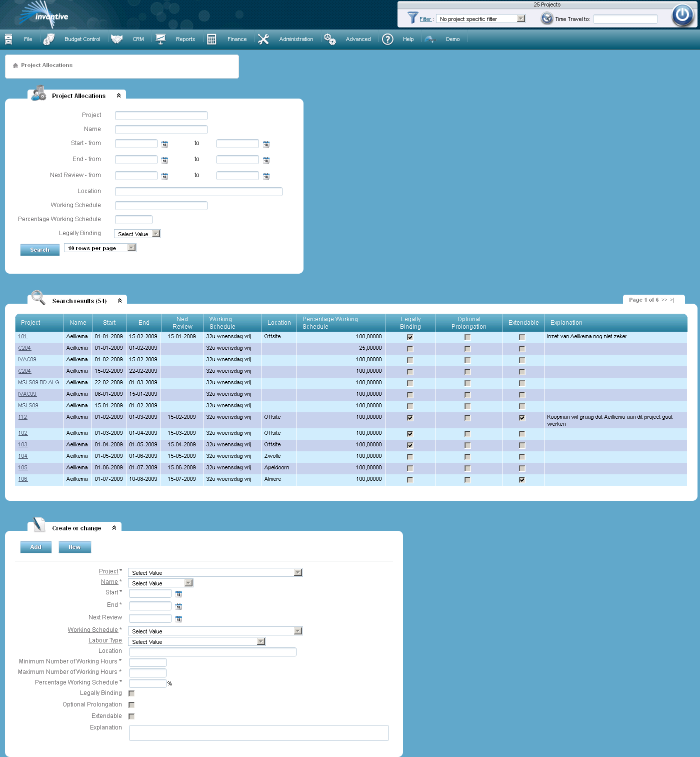The image size is (700, 757).
Task: Open the Budget Control toolbar icon
Action: [49, 39]
